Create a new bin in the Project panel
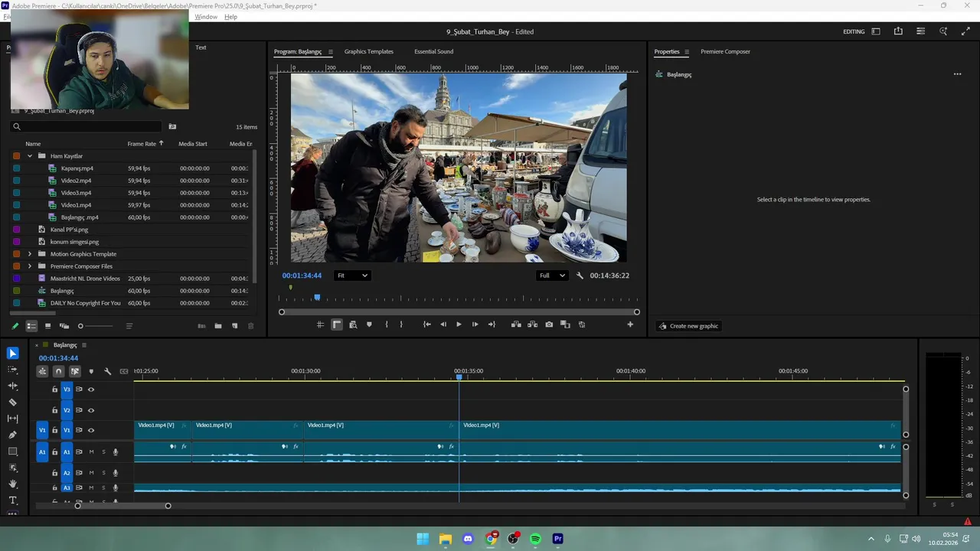The height and width of the screenshot is (551, 980). tap(218, 326)
